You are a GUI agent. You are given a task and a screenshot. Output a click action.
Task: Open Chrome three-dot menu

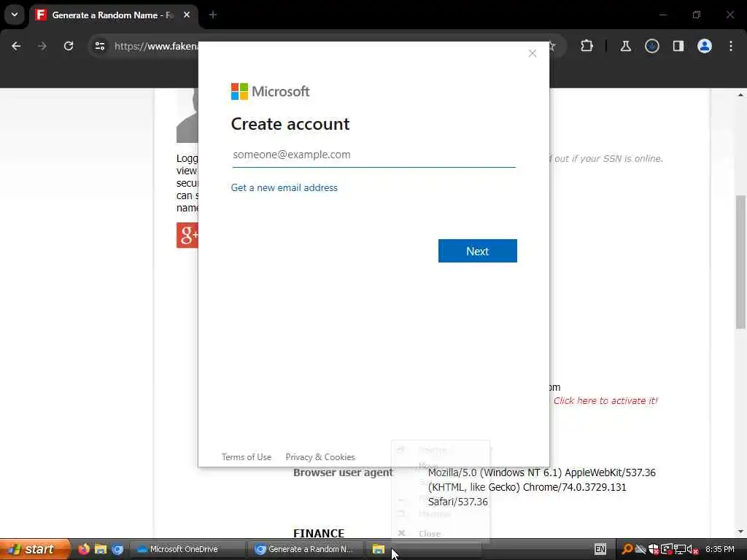[x=731, y=46]
